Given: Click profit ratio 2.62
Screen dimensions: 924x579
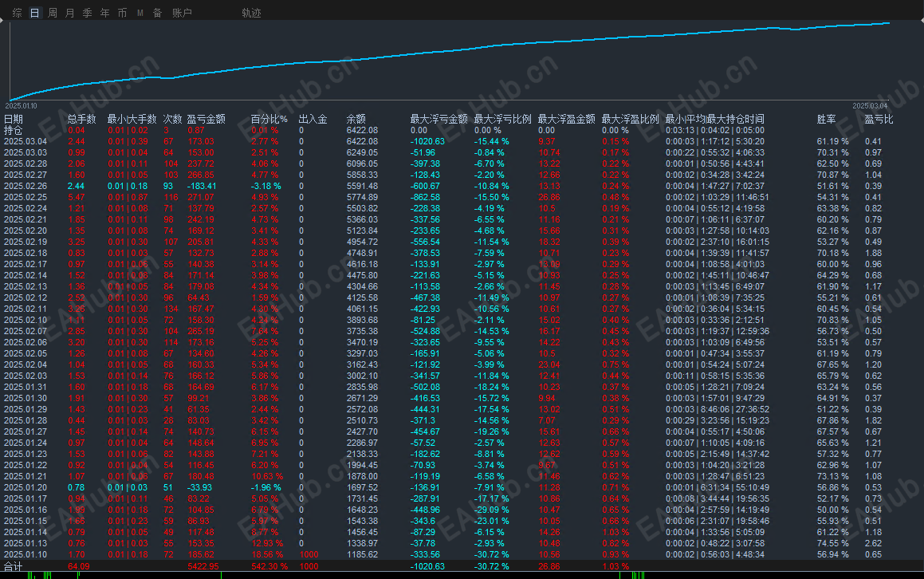Looking at the screenshot, I should point(873,544).
